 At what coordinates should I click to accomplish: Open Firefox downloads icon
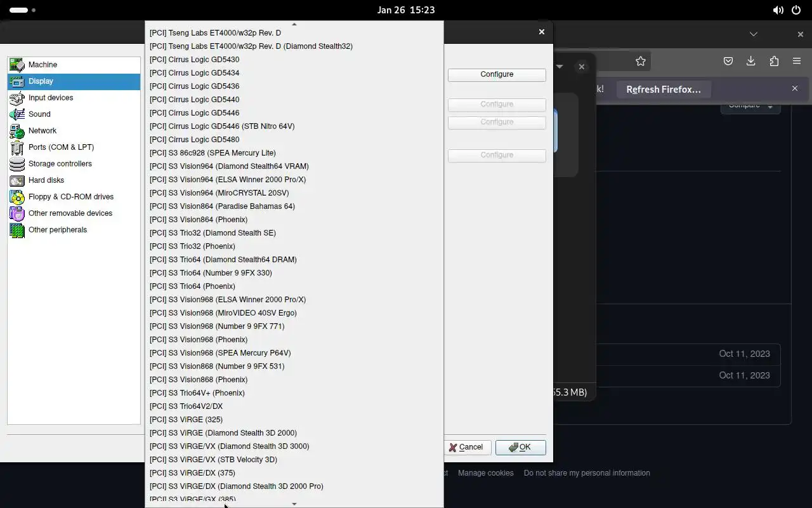coord(751,61)
